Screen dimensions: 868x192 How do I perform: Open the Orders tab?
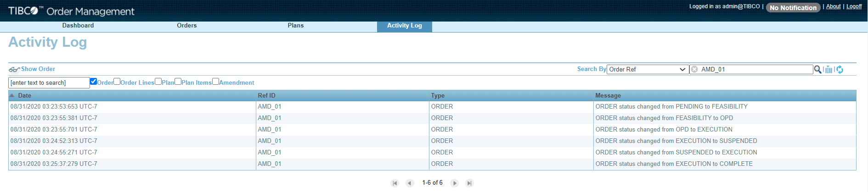(187, 26)
